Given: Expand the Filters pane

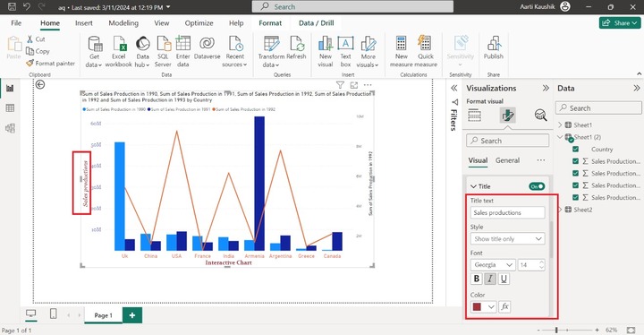Looking at the screenshot, I should [453, 88].
